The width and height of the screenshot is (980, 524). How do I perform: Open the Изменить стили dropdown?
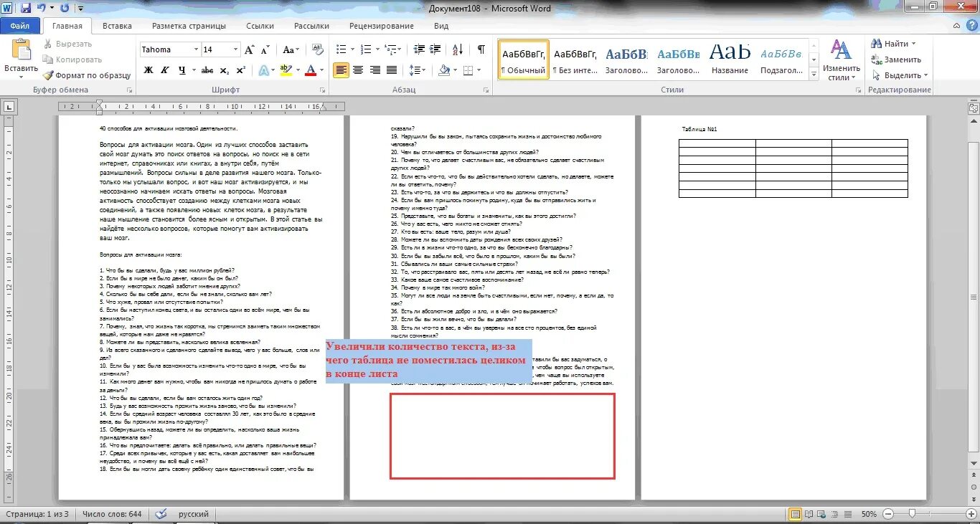point(841,60)
